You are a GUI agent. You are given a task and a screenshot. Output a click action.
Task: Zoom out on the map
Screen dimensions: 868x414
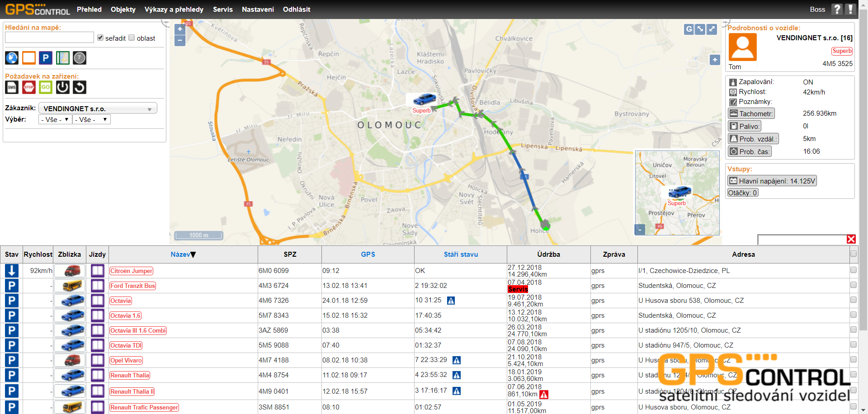[x=180, y=40]
